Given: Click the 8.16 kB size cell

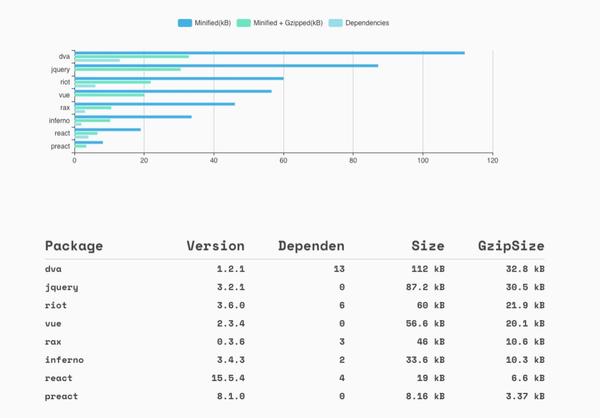Looking at the screenshot, I should 426,396.
